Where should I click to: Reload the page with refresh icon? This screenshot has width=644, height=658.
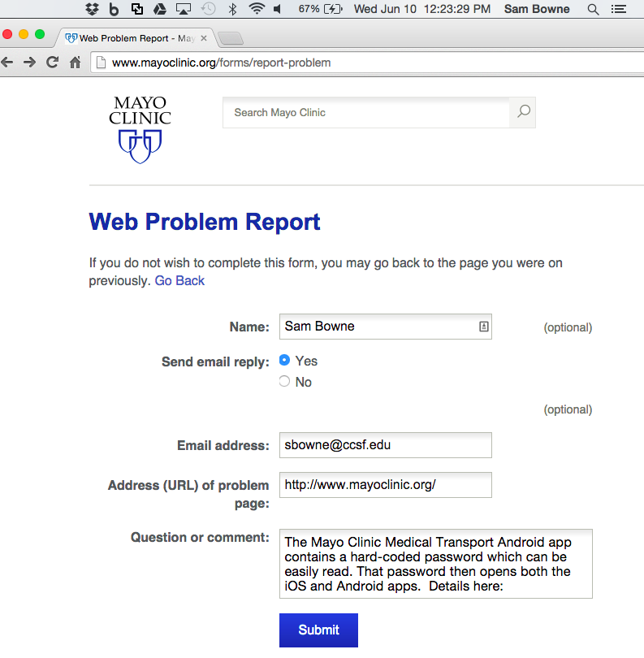pyautogui.click(x=52, y=63)
